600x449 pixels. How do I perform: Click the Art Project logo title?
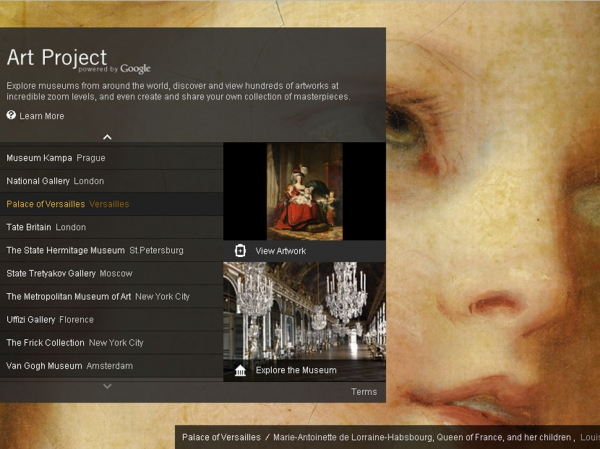click(x=57, y=58)
